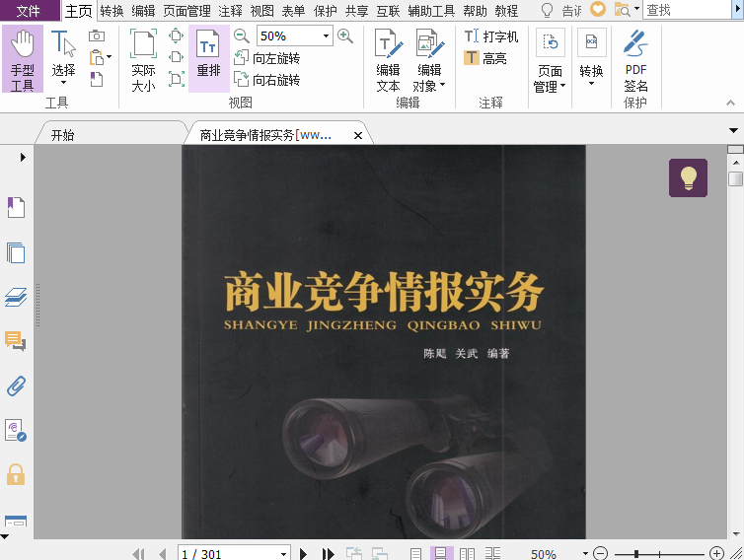
Task: Click the bookmark icon in the Tools group
Action: (97, 79)
